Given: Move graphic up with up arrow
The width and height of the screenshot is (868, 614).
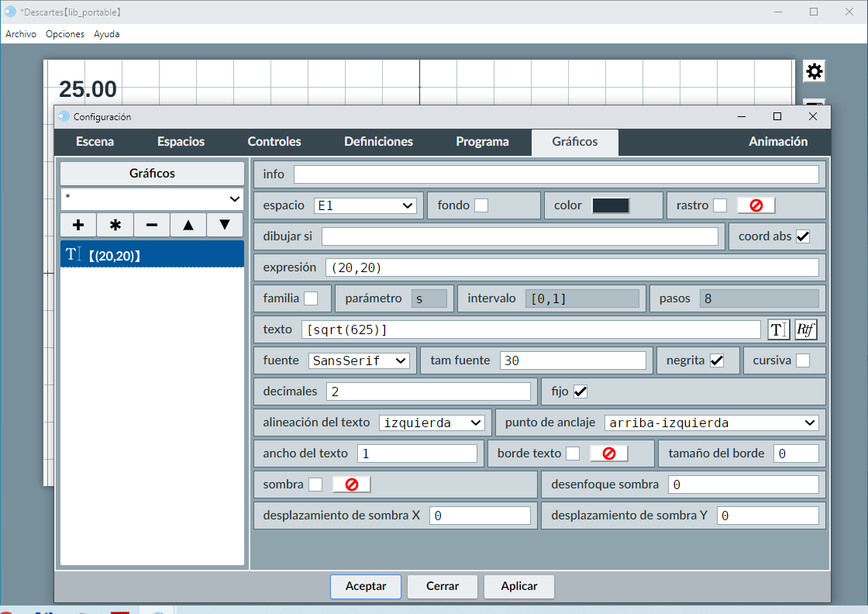Looking at the screenshot, I should click(x=188, y=225).
